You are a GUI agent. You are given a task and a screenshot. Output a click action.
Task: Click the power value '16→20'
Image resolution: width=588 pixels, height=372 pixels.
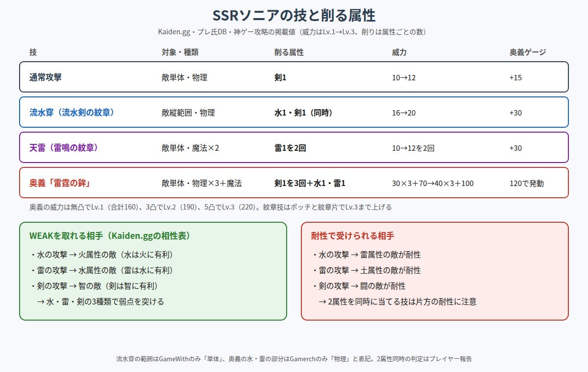404,113
